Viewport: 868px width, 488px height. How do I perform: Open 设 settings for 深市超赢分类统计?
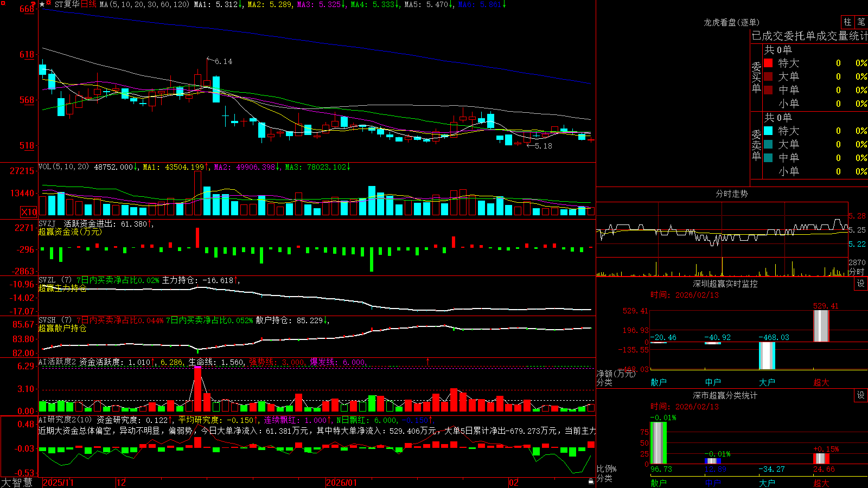[861, 395]
